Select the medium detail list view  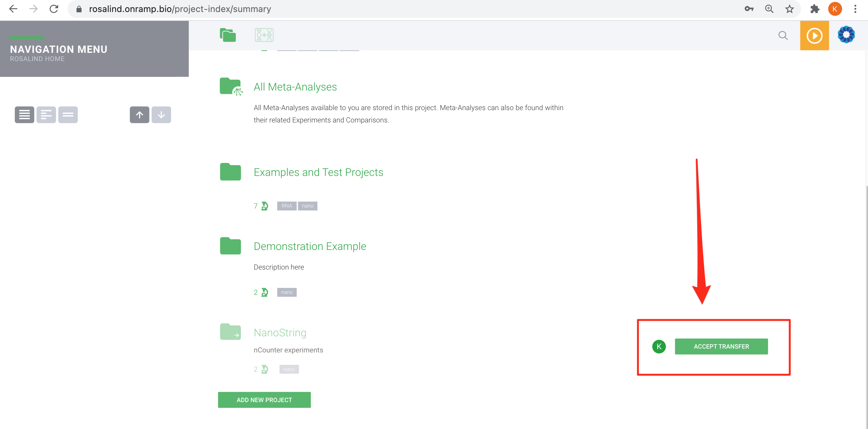[46, 115]
